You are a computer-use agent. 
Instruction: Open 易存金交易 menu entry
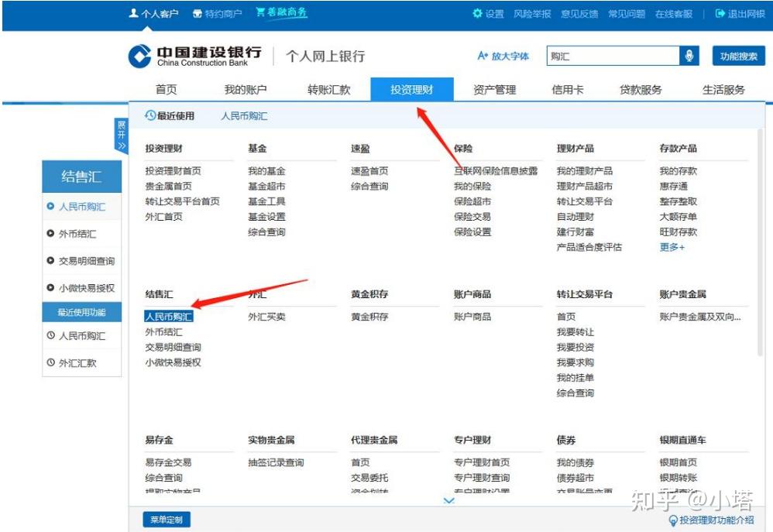169,462
